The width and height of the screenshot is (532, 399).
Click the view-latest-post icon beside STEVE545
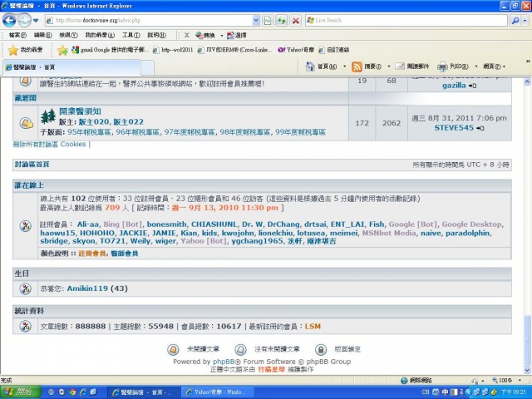(x=480, y=128)
